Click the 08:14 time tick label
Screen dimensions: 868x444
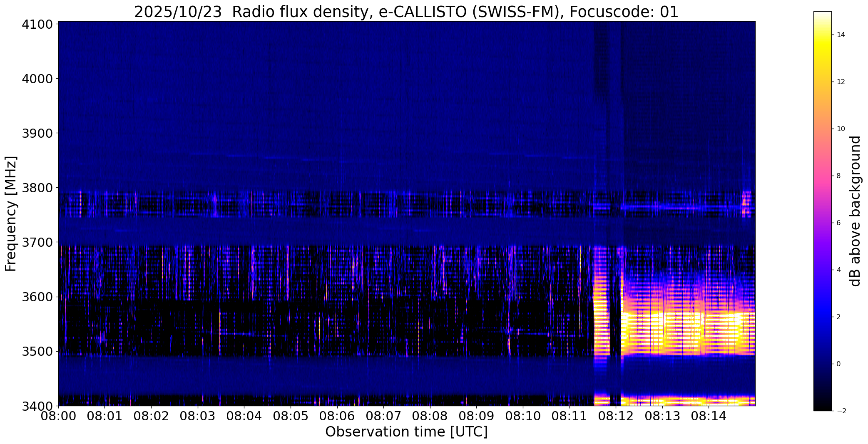coord(709,416)
